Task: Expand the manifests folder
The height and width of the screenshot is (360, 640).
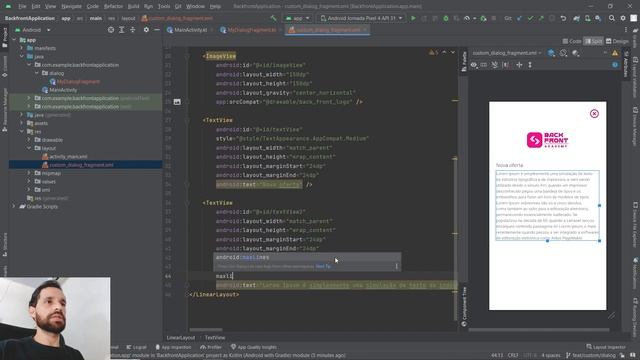Action: pos(22,48)
